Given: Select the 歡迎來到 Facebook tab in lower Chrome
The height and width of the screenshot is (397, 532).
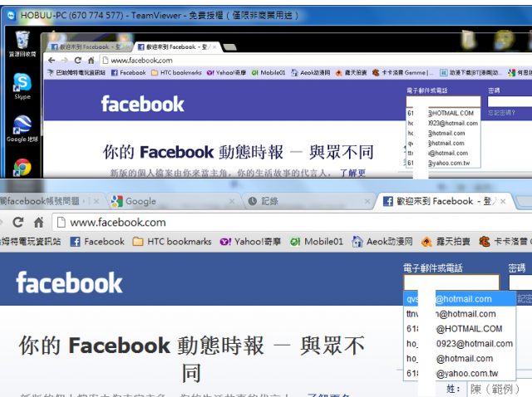Looking at the screenshot, I should [445, 201].
